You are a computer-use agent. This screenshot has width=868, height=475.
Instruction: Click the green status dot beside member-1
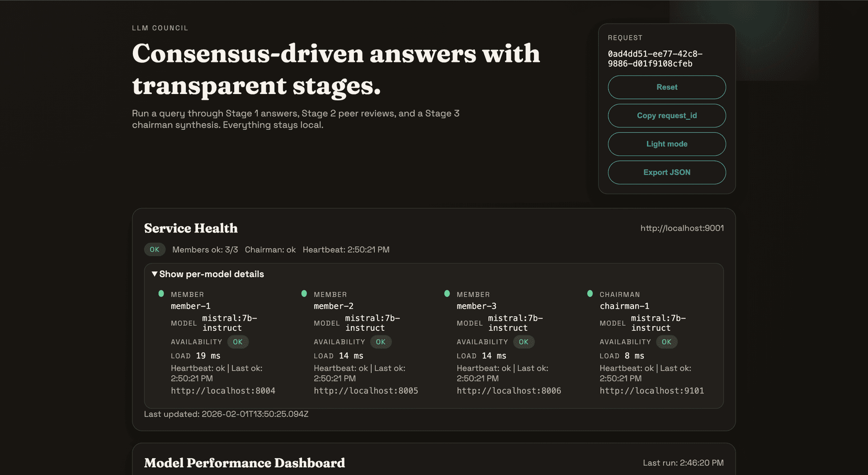point(161,293)
